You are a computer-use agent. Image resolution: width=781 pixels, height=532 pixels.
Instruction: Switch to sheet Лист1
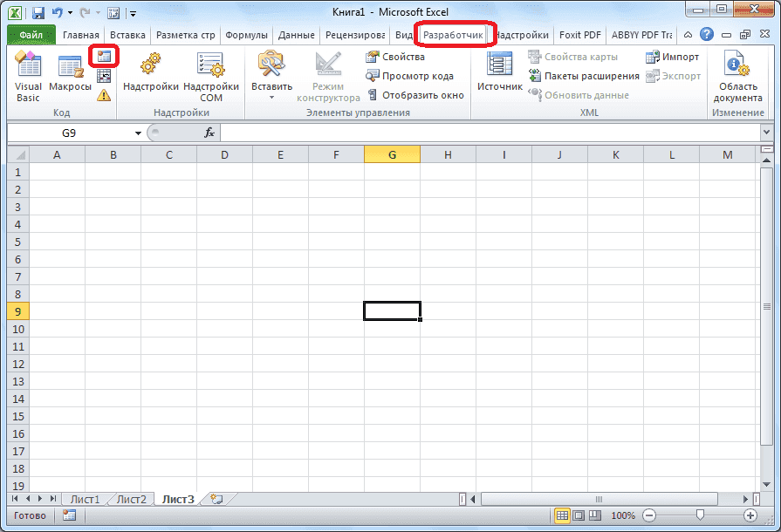pos(85,499)
